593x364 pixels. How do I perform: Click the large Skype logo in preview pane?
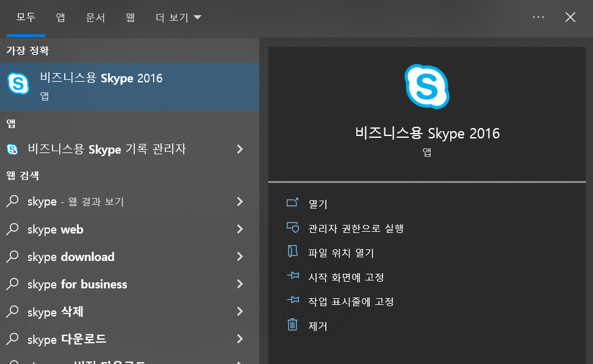coord(427,86)
